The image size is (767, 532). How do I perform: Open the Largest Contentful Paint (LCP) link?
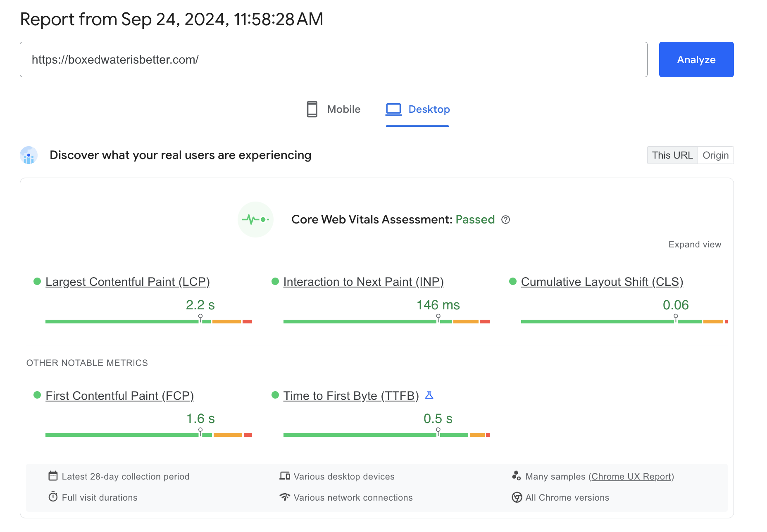click(x=128, y=282)
